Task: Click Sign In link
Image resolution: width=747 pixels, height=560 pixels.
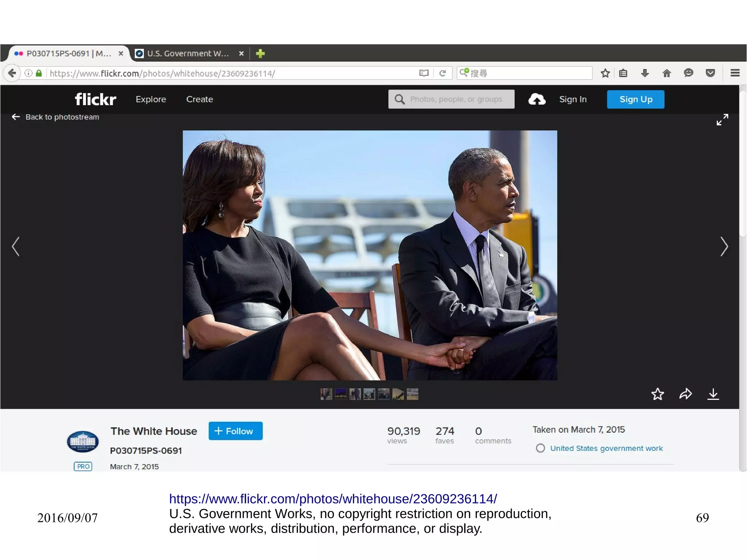Action: pyautogui.click(x=573, y=99)
